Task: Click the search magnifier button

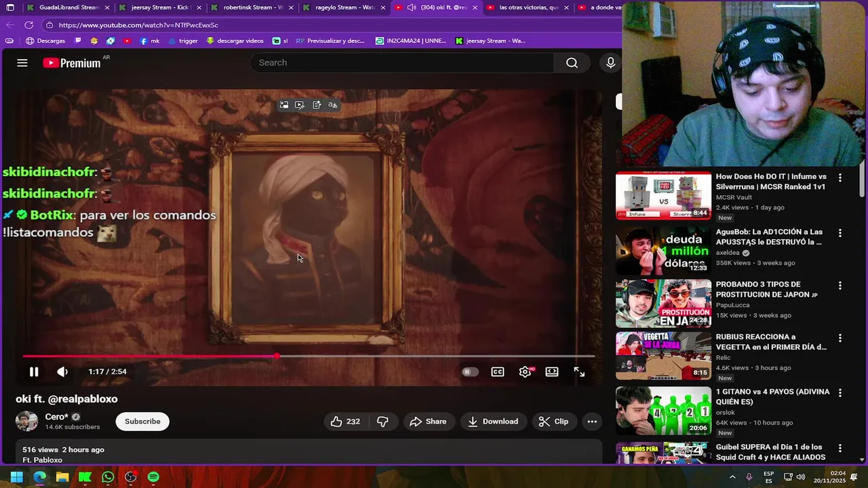Action: tap(572, 62)
